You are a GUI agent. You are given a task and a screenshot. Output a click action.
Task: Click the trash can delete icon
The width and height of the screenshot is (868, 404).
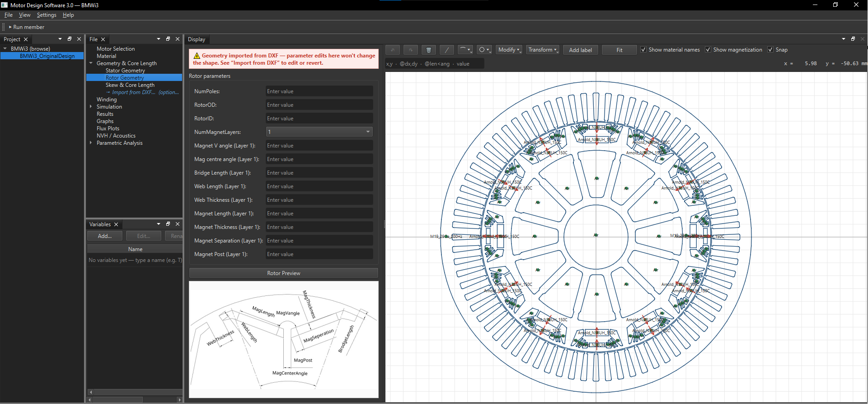(x=429, y=50)
